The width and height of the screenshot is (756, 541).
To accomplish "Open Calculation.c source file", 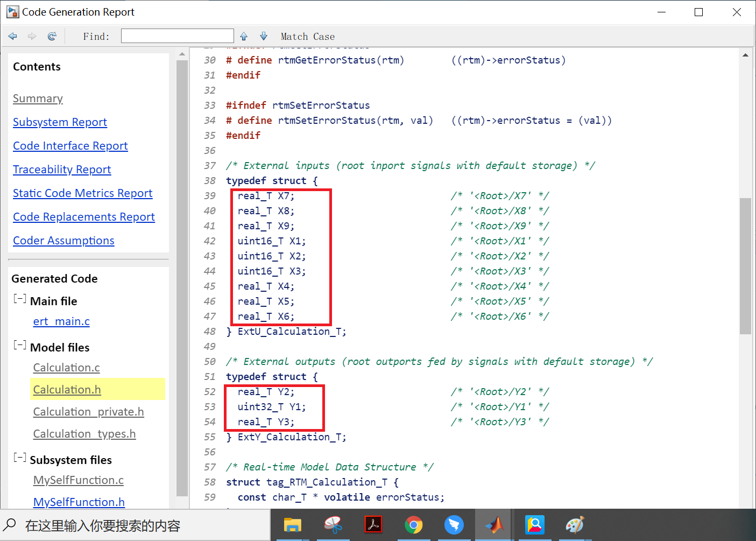I will [x=67, y=368].
